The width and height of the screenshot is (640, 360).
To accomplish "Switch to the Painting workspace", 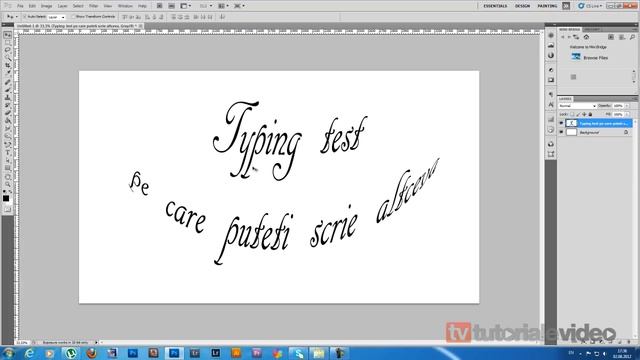I will click(x=547, y=6).
